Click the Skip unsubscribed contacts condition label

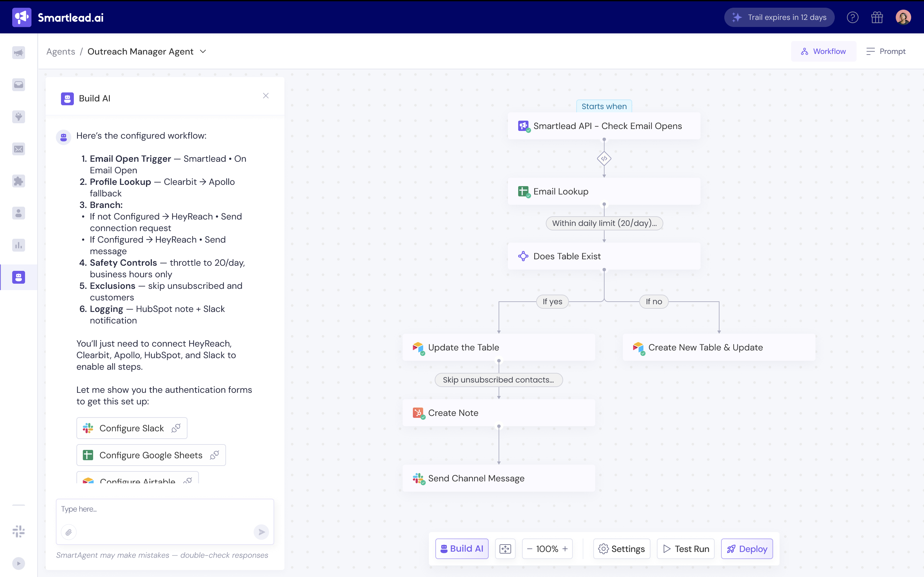(499, 380)
